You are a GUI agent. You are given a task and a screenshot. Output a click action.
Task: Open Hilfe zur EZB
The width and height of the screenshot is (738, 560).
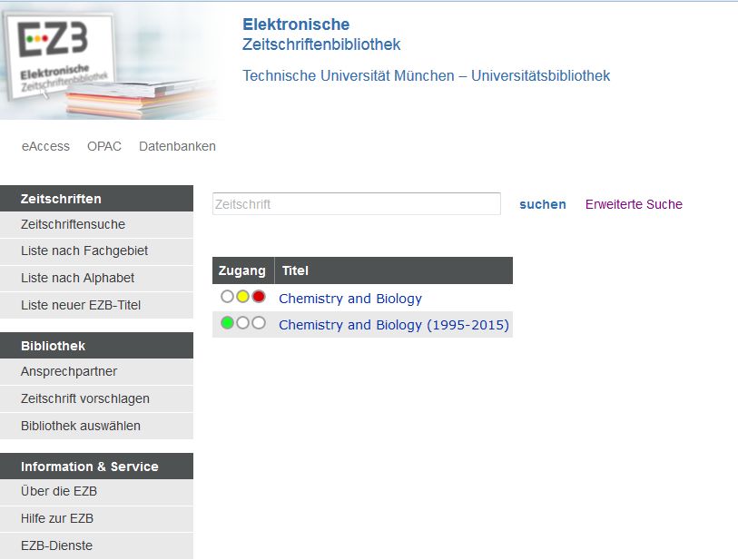57,518
